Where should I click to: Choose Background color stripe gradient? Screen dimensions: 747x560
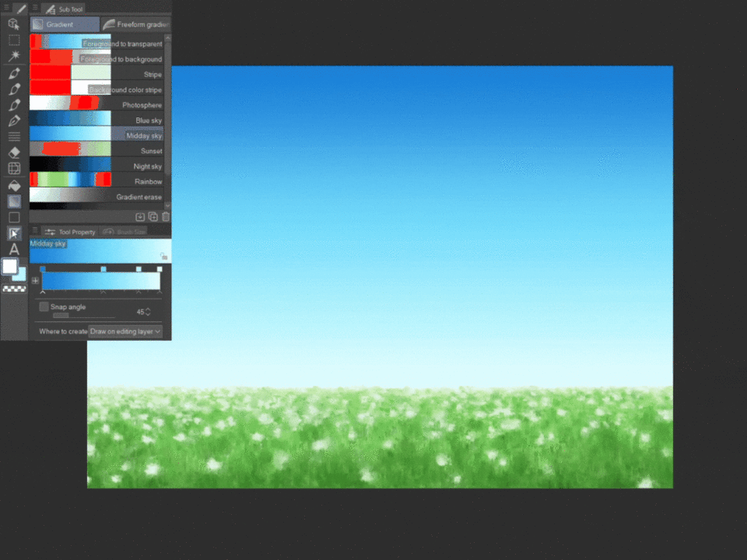96,88
